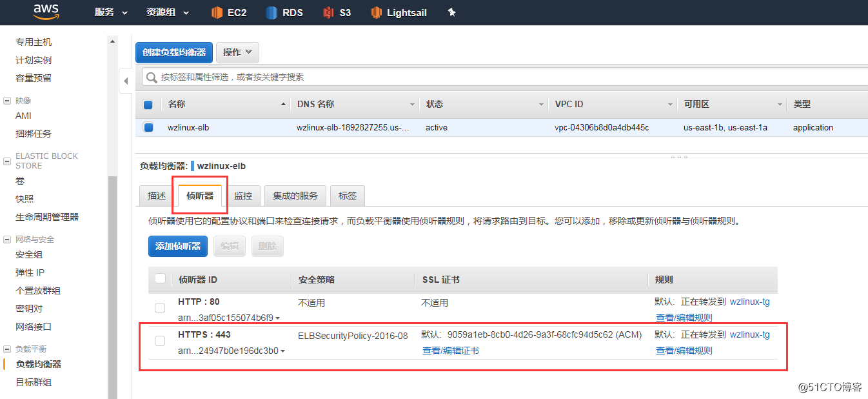Image resolution: width=868 pixels, height=399 pixels.
Task: Switch to the 侦听器 tab
Action: pyautogui.click(x=200, y=196)
